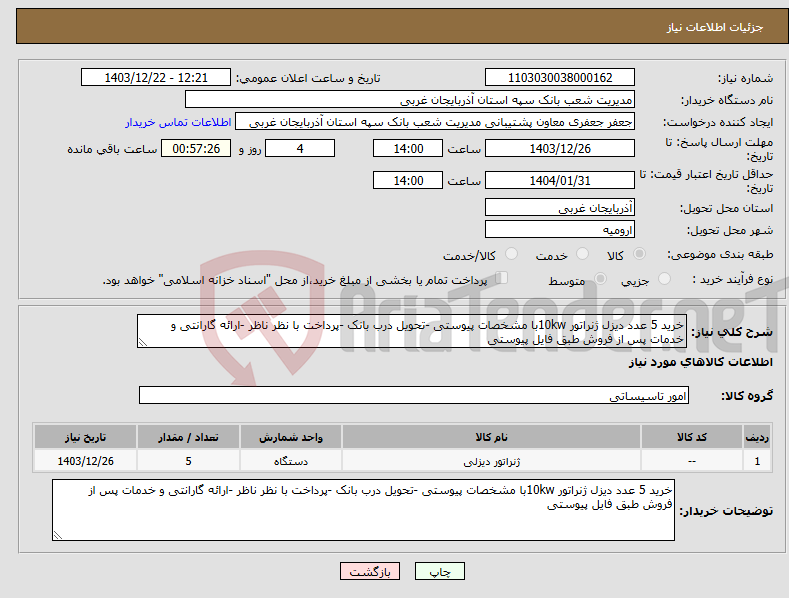The image size is (789, 598).
Task: Click the price validity date 1404/01/31 field
Action: (x=560, y=180)
